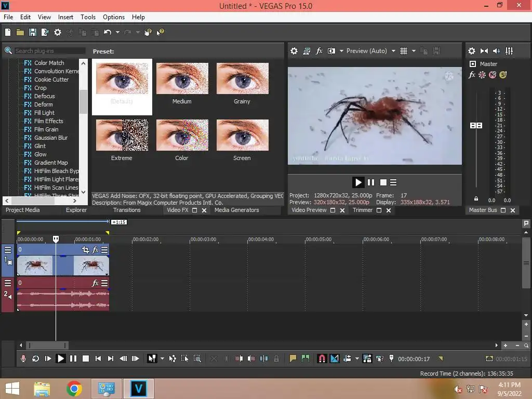Play the video preview using its play button
The width and height of the screenshot is (532, 399).
pos(358,182)
